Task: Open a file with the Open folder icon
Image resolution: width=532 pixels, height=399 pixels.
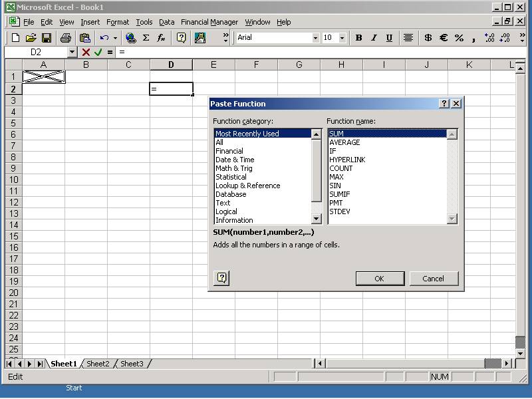Action: click(31, 38)
